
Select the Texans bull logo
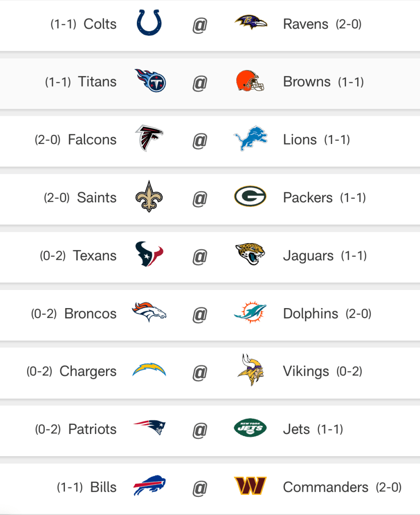tap(149, 255)
